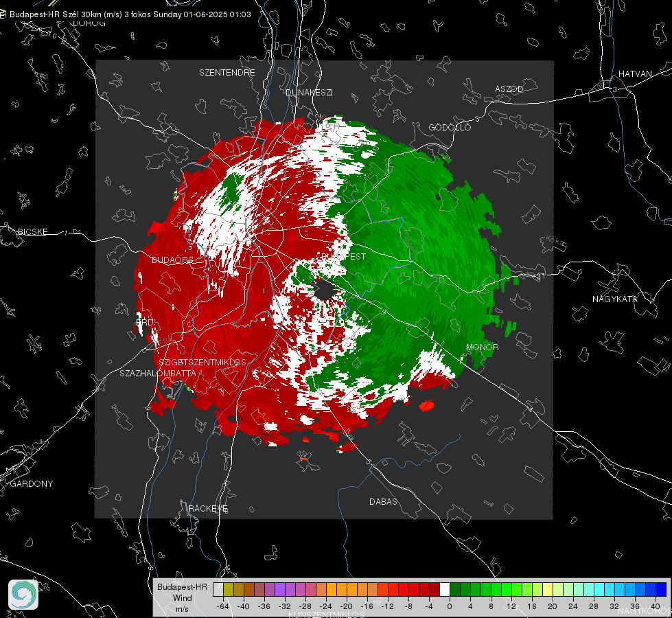This screenshot has height=618, width=672.
Task: Click the -24 legend scale value
Action: [326, 606]
